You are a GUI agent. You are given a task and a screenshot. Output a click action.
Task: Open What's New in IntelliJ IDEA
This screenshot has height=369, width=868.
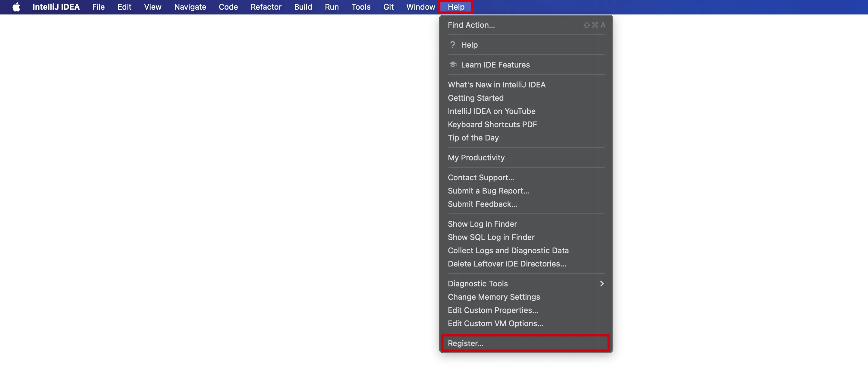point(496,85)
